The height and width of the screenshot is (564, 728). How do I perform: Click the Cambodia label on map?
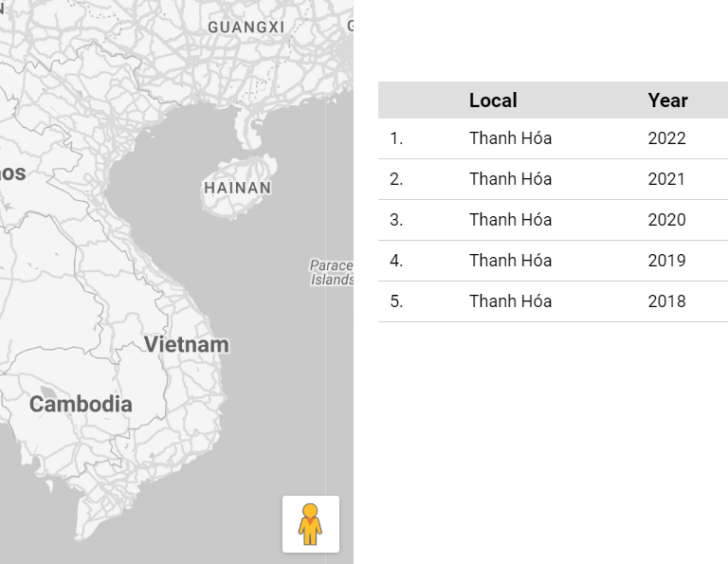click(x=81, y=404)
